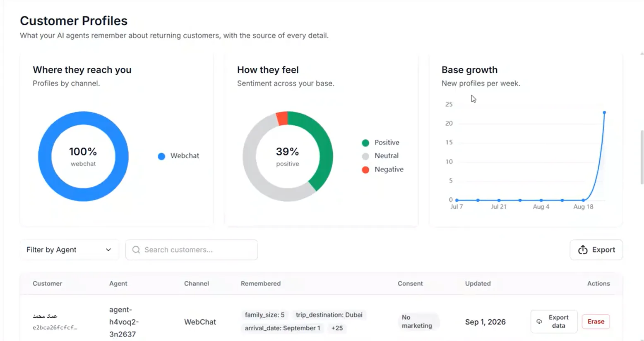Viewport: 644px width, 341px height.
Task: Click the peak data point on Base growth chart
Action: [604, 112]
